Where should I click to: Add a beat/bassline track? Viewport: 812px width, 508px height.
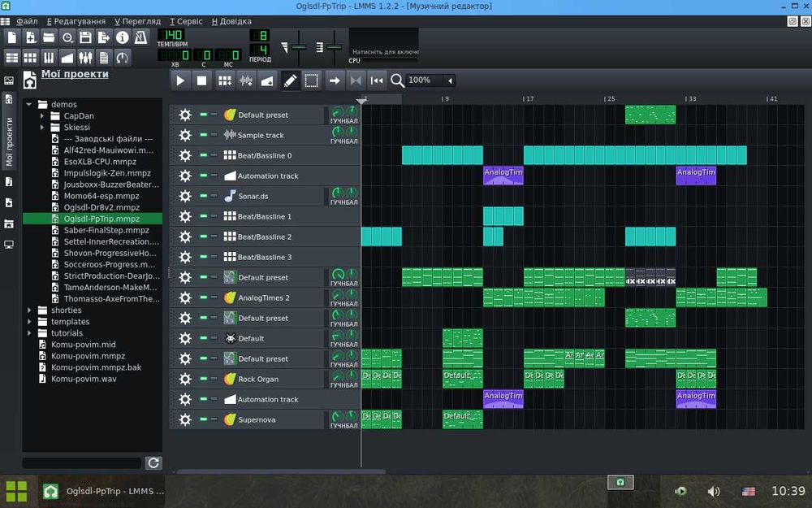click(x=225, y=80)
